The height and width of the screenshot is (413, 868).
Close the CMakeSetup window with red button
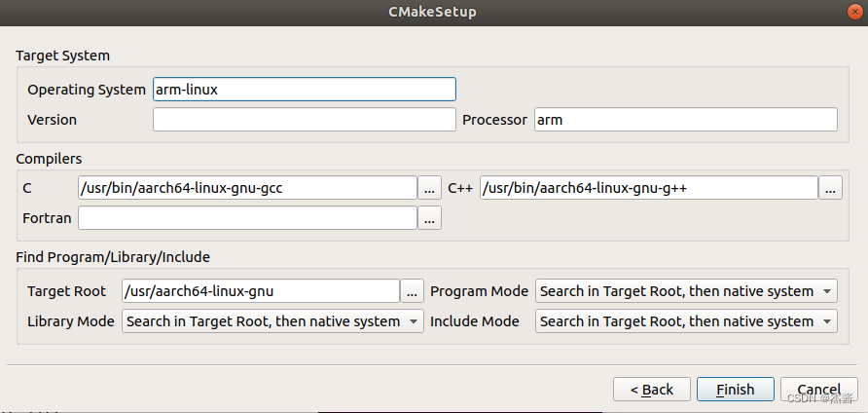pyautogui.click(x=854, y=12)
